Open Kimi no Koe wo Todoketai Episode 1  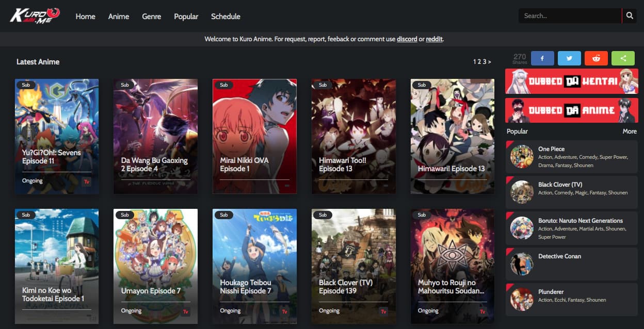pos(57,266)
